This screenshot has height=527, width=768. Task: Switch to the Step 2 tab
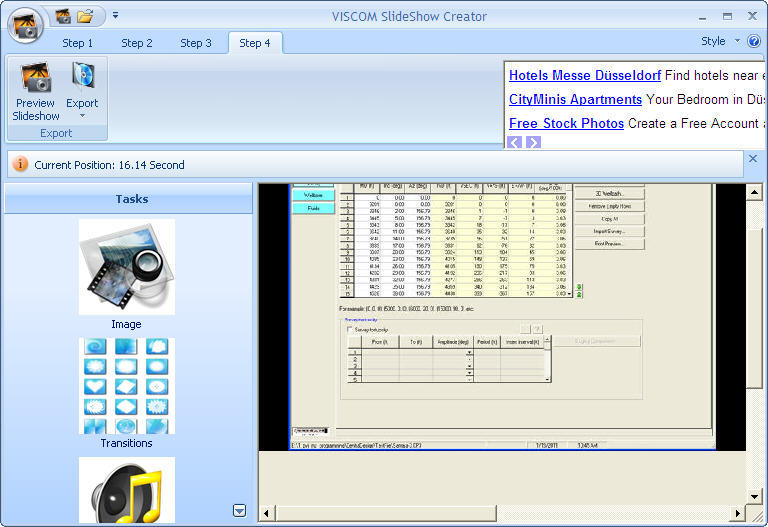[137, 43]
